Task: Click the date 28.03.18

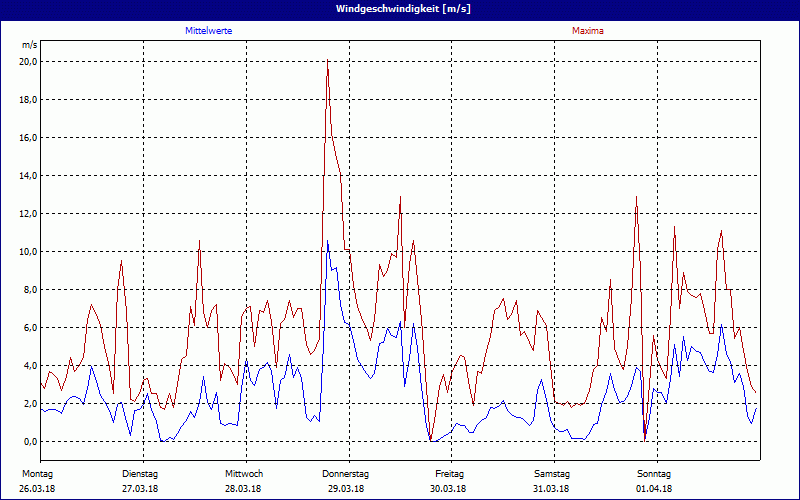Action: pos(243,489)
